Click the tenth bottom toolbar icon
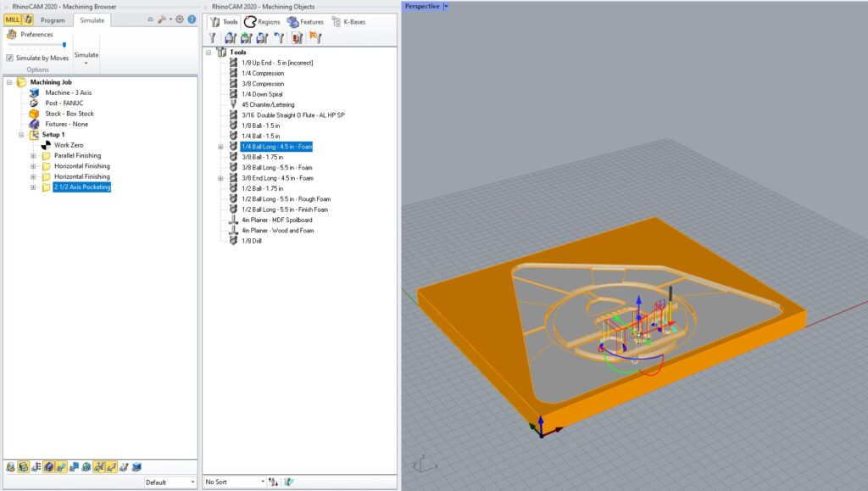868x491 pixels. point(124,468)
